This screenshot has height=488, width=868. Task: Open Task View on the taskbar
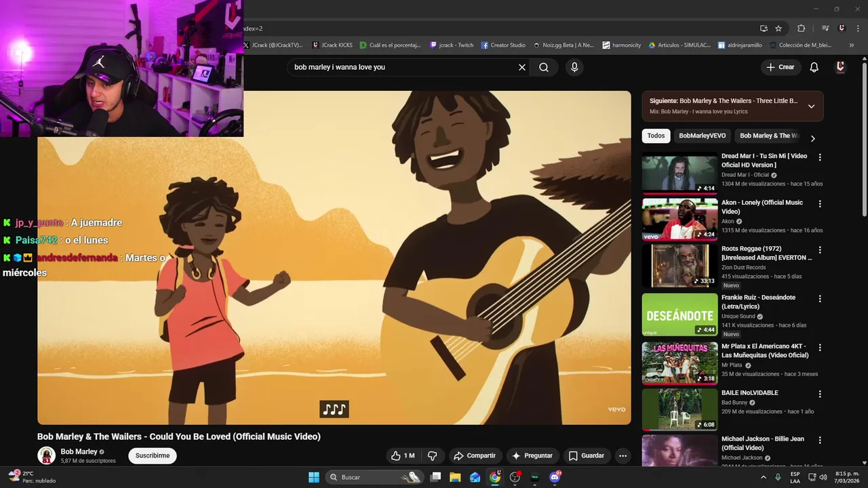click(x=436, y=477)
